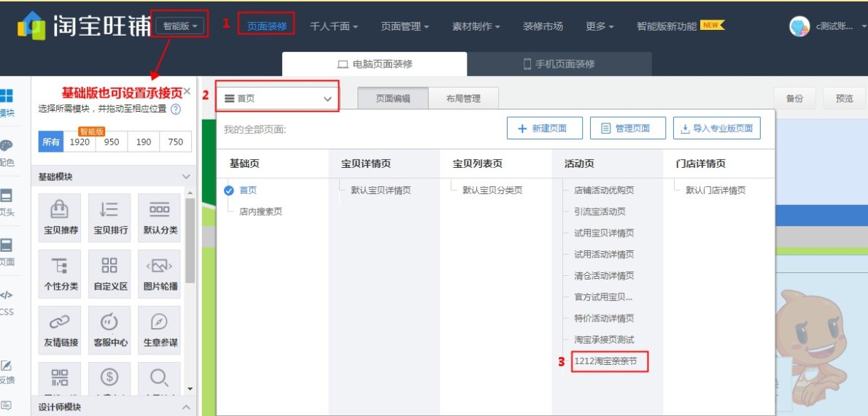This screenshot has width=868, height=416.
Task: Select the 宝贝推荐 module icon
Action: pyautogui.click(x=60, y=217)
